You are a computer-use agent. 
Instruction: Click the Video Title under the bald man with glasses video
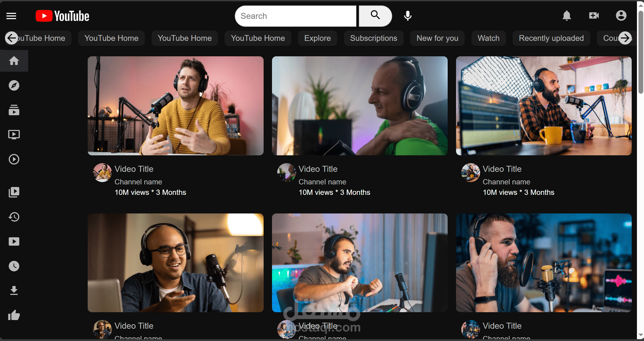pos(134,326)
